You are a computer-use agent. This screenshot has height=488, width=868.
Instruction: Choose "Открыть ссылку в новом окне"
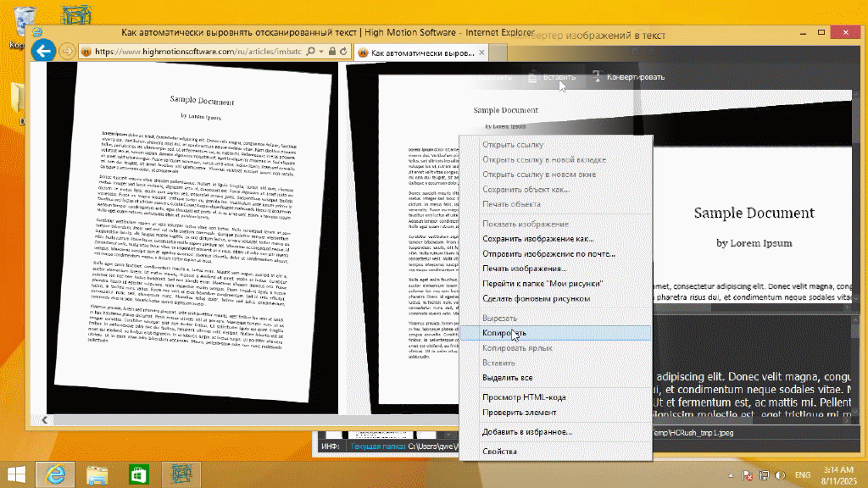pos(539,175)
